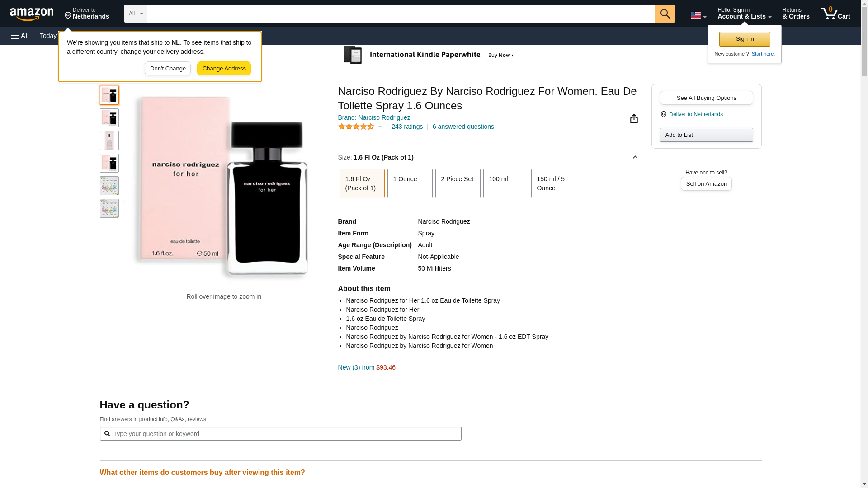Open the shopping cart

pyautogui.click(x=835, y=14)
